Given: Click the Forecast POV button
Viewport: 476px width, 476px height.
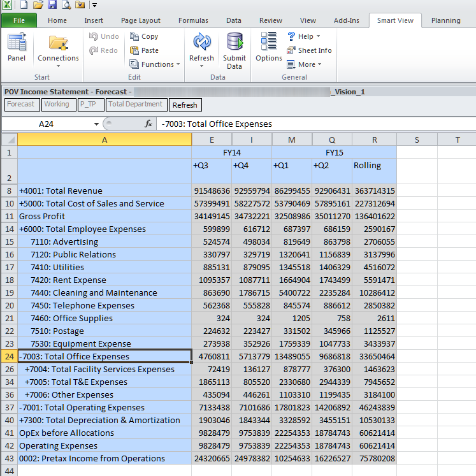Looking at the screenshot, I should 21,105.
